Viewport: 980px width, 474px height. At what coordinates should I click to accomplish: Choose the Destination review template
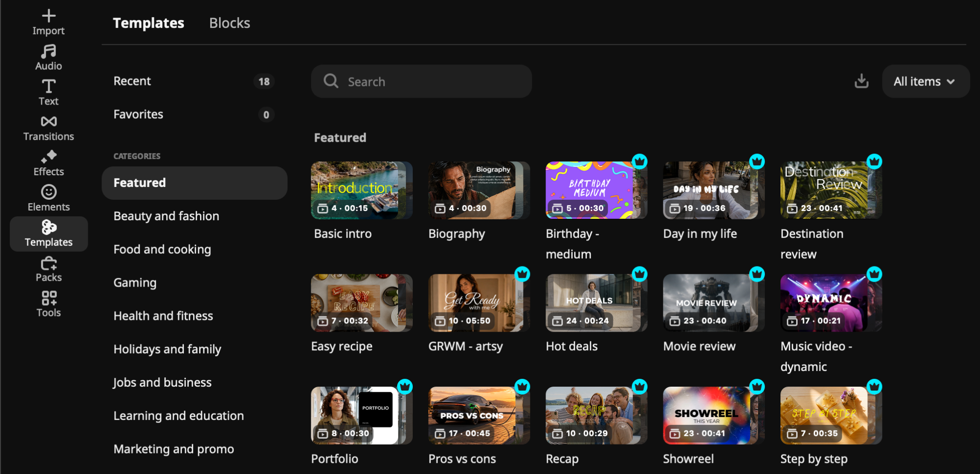(831, 190)
